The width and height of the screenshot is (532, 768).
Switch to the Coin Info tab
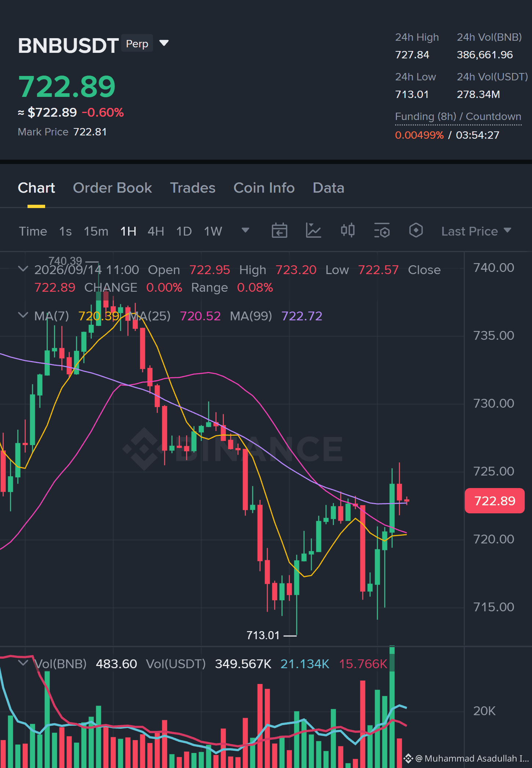(264, 188)
